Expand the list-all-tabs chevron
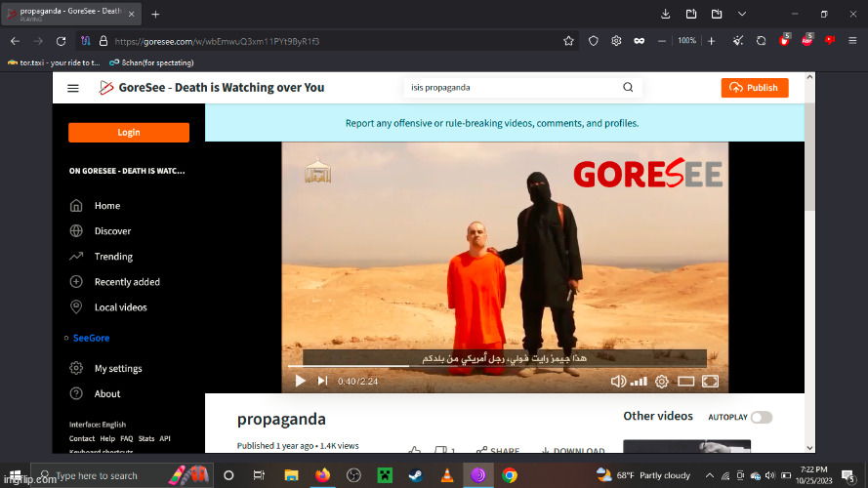The width and height of the screenshot is (868, 488). (742, 14)
